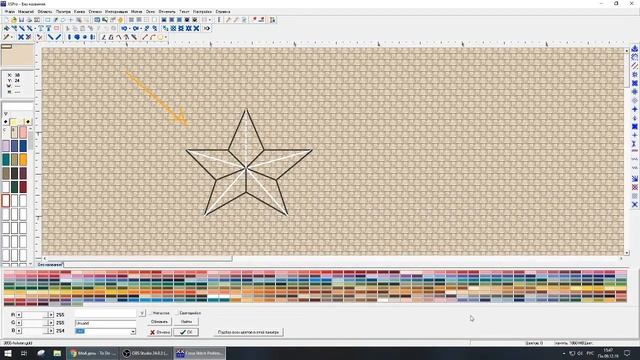Screen dimensions: 640x360
Task: Open the Windows Start menu
Action: [8, 353]
